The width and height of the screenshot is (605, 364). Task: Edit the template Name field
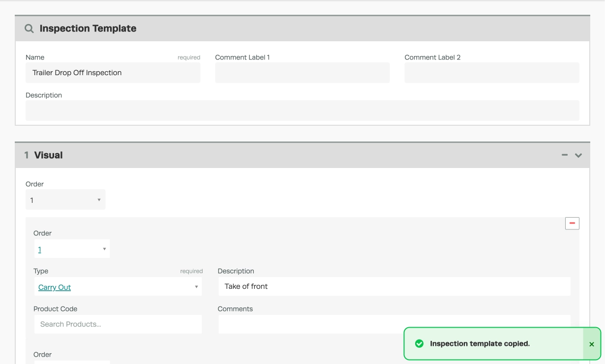(113, 73)
